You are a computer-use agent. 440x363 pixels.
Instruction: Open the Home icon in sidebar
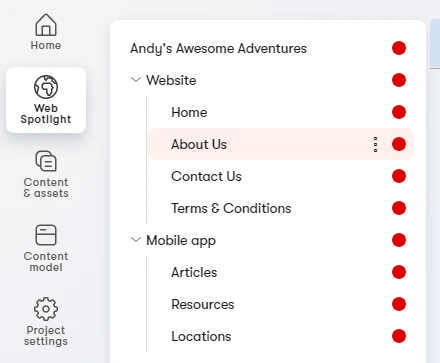coord(46,25)
